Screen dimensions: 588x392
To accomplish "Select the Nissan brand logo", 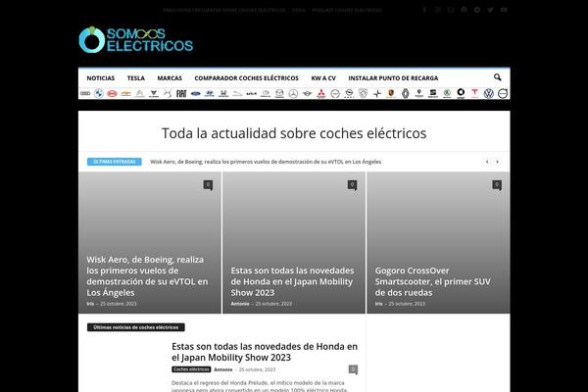I will point(335,93).
